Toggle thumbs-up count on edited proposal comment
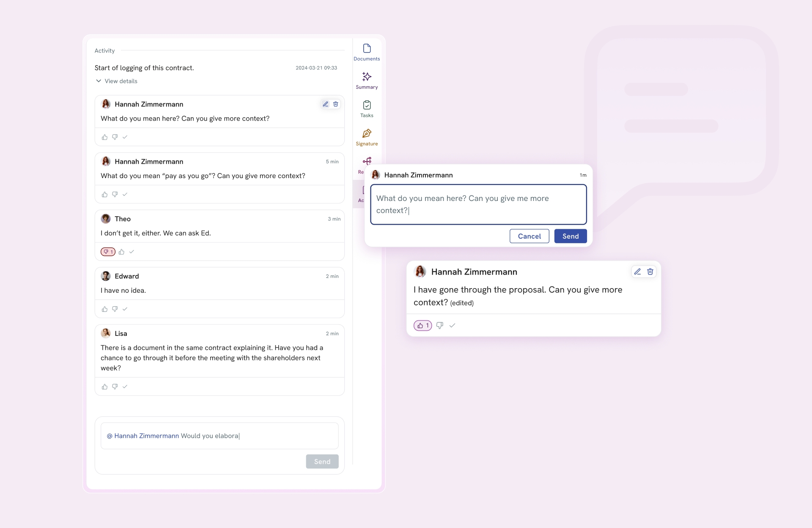This screenshot has height=528, width=812. [x=422, y=325]
